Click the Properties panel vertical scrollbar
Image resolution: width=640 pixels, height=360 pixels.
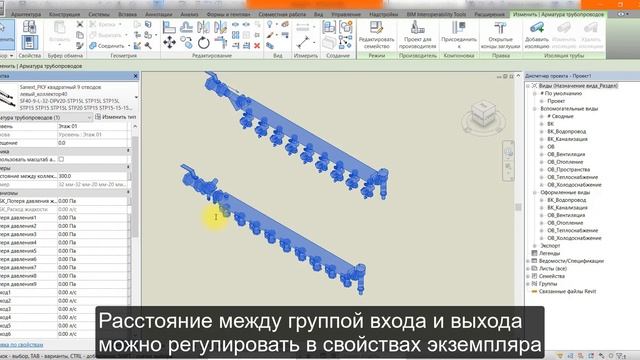[x=135, y=187]
